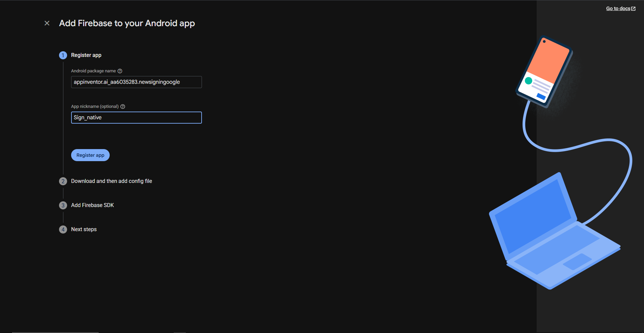
Task: Open the Go to docs link
Action: pyautogui.click(x=618, y=9)
